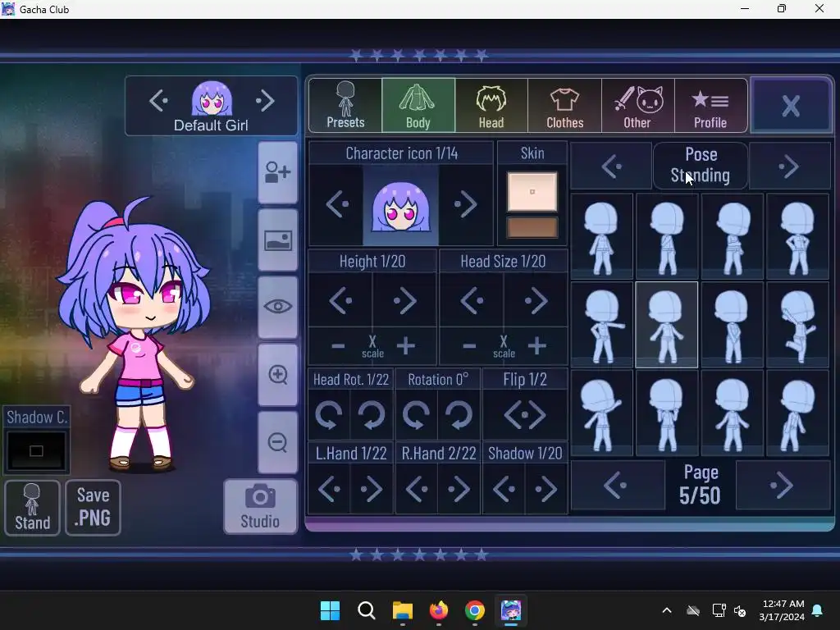840x630 pixels.
Task: Go to next pose page
Action: 783,486
